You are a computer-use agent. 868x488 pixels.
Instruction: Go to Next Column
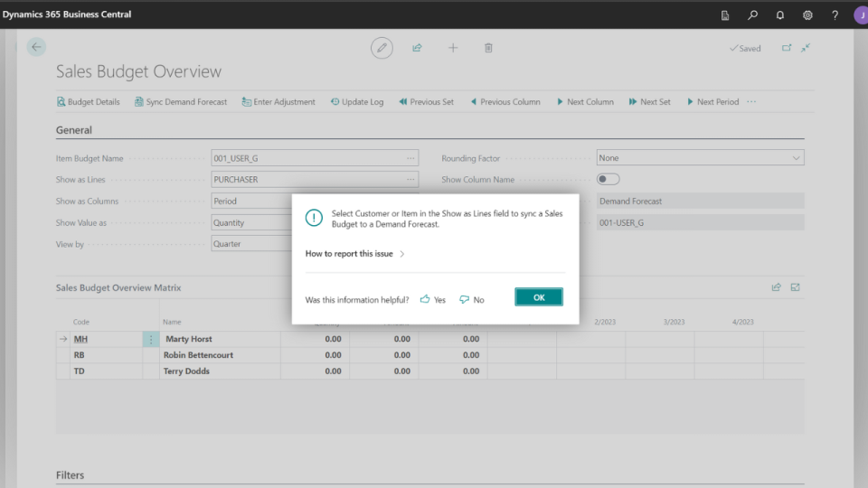pos(585,102)
